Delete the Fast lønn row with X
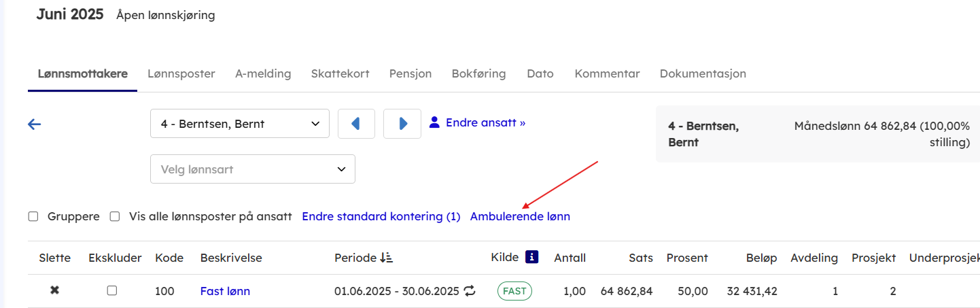Screen dimensions: 980x308 coord(54,290)
